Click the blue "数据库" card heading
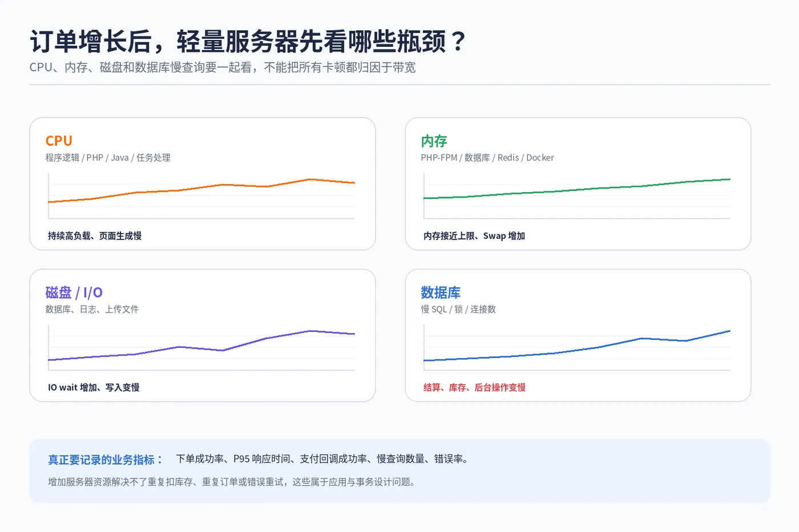This screenshot has width=799, height=532. coord(441,293)
